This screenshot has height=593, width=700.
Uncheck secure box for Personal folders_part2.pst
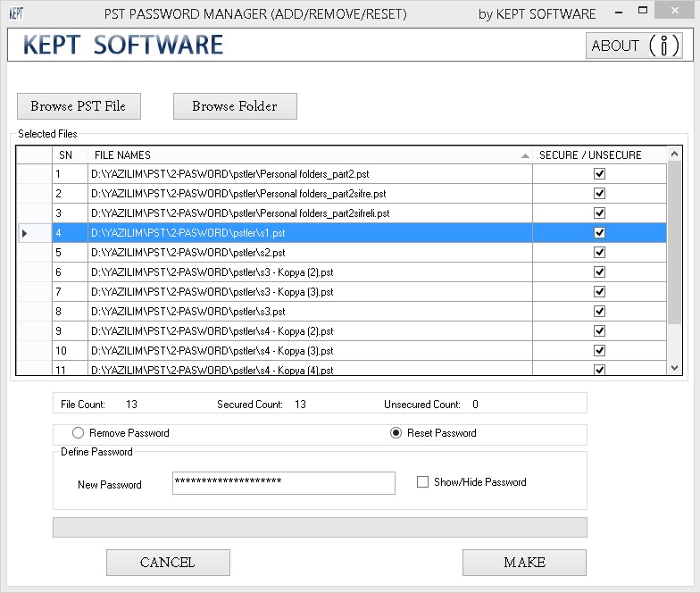pyautogui.click(x=599, y=173)
